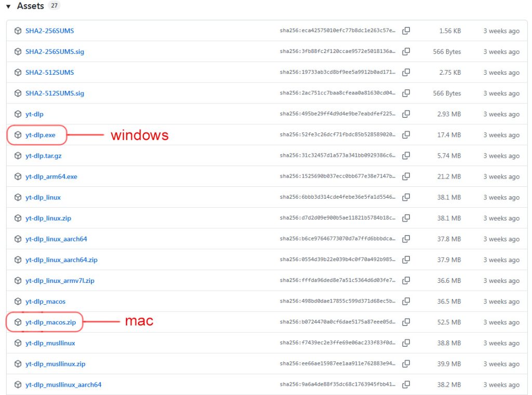The height and width of the screenshot is (395, 532).
Task: Select the hash text starting sha256:9a6a4de8
Action: [338, 384]
